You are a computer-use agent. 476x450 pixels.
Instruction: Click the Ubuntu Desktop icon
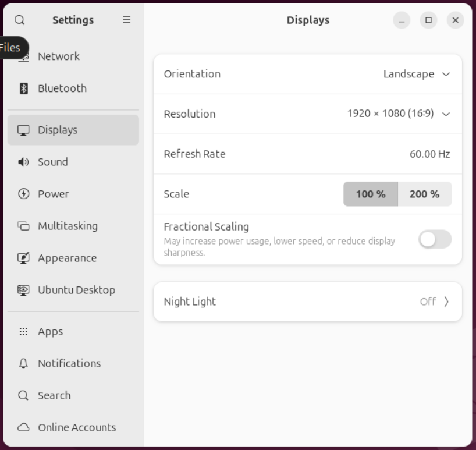click(x=24, y=290)
